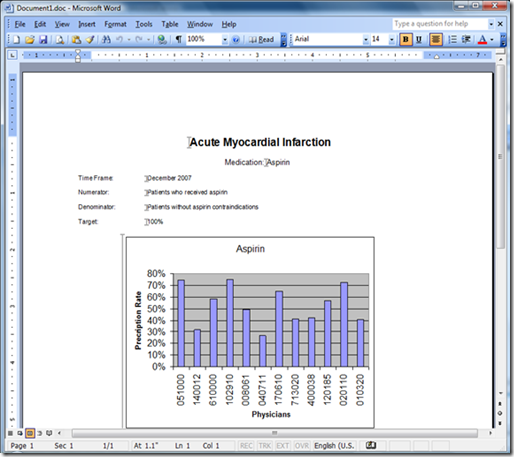Open the help question box dropdown

[x=491, y=24]
